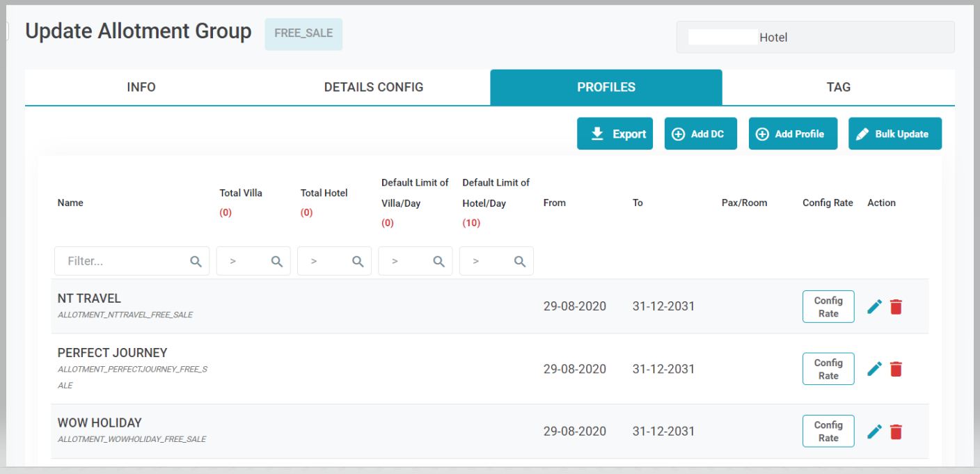Edit the WOW HOLIDAY profile

pyautogui.click(x=875, y=432)
